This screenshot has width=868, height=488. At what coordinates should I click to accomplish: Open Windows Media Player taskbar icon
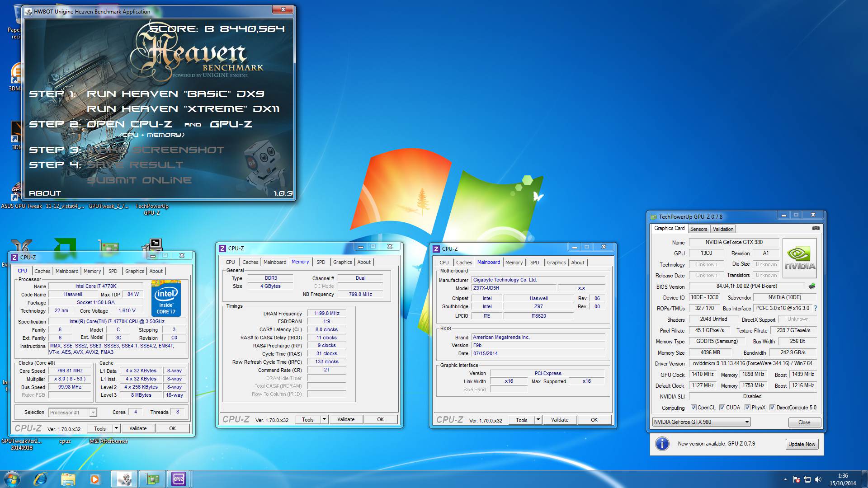click(95, 479)
